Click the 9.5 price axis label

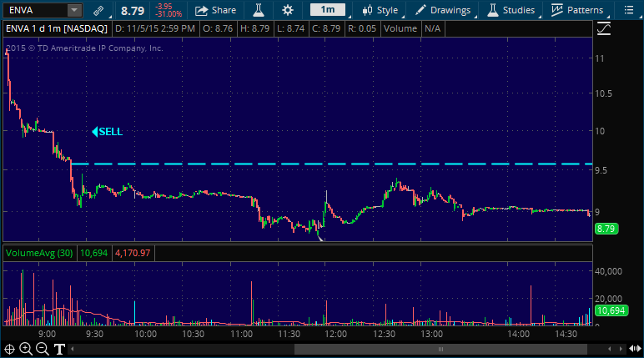point(601,170)
